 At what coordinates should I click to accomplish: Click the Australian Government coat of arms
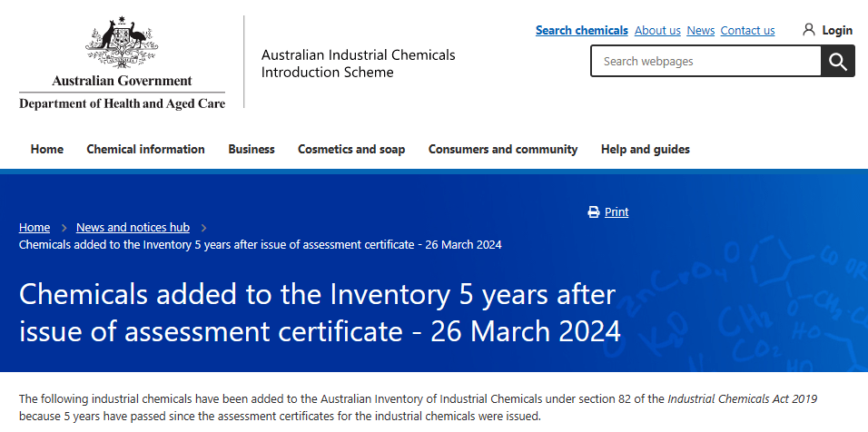122,43
